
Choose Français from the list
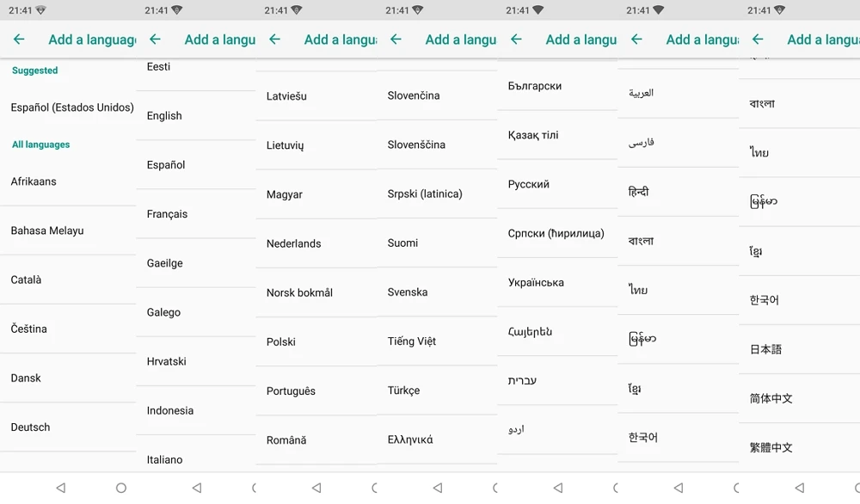click(196, 214)
